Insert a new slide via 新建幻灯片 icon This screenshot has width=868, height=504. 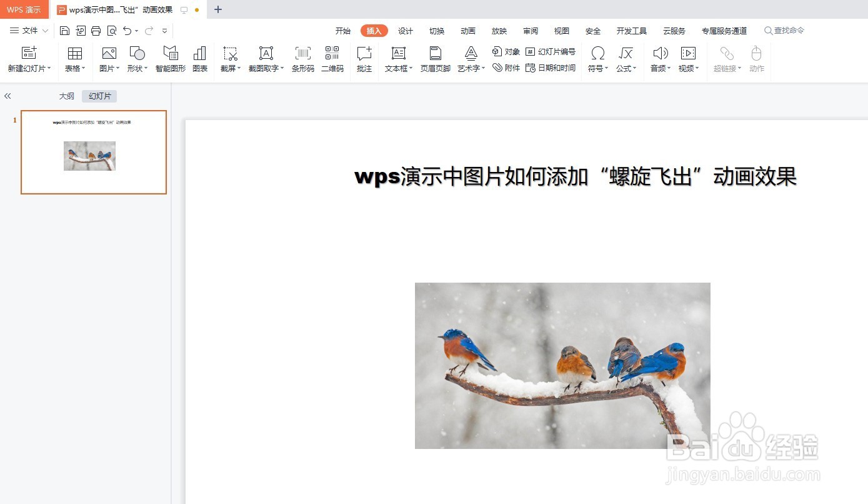coord(29,53)
